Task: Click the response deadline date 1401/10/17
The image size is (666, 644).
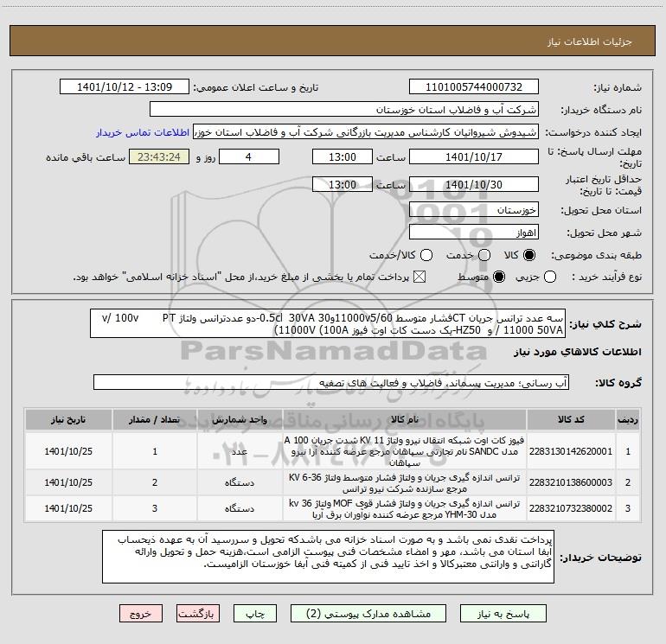Action: 474,156
